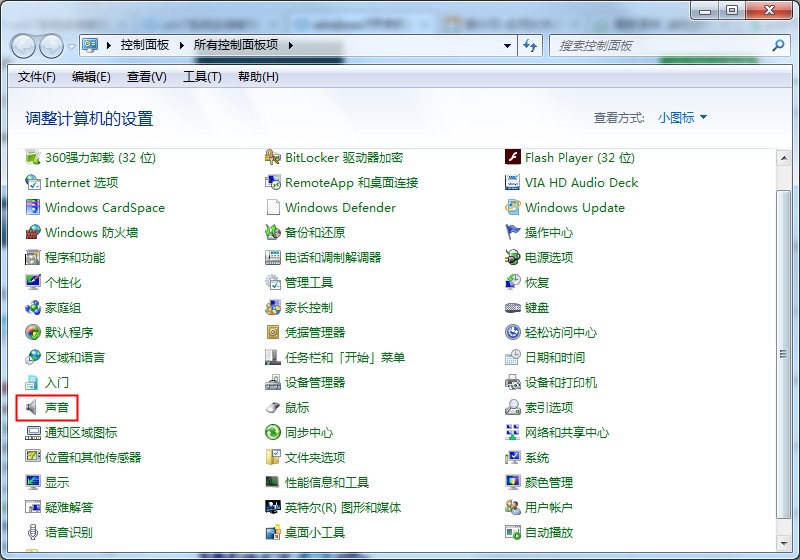Open the 家庭组 spheres icon

33,307
